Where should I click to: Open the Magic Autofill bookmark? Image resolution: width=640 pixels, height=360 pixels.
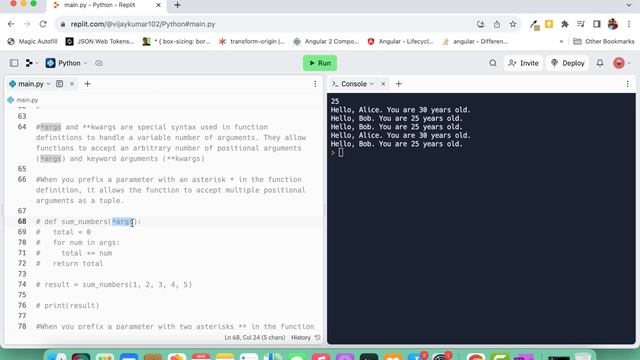(33, 41)
